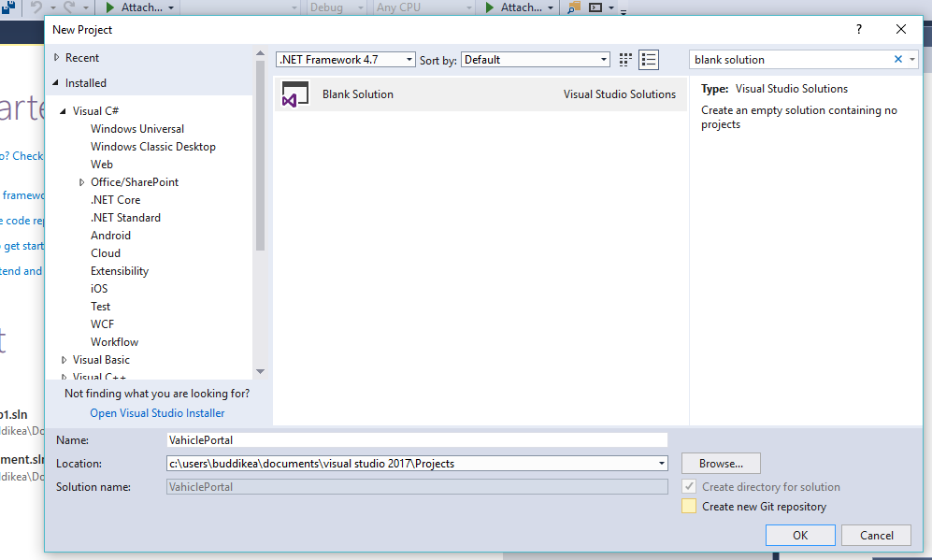The width and height of the screenshot is (932, 560).
Task: Toggle Create directory for solution checkbox
Action: 689,486
